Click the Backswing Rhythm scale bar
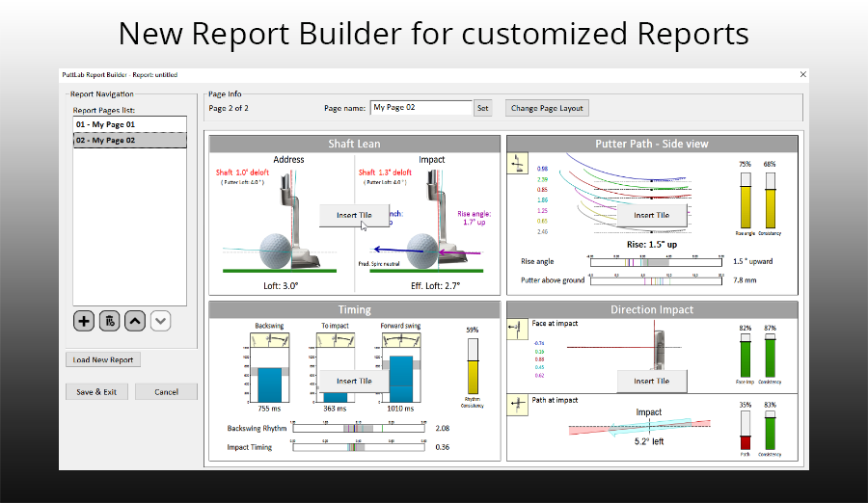Image resolution: width=868 pixels, height=503 pixels. [359, 428]
